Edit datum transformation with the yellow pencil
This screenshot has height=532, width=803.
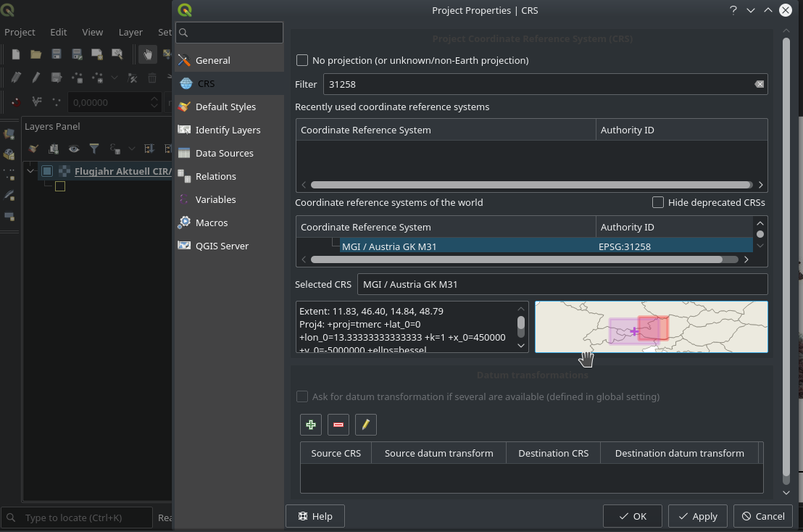coord(366,425)
